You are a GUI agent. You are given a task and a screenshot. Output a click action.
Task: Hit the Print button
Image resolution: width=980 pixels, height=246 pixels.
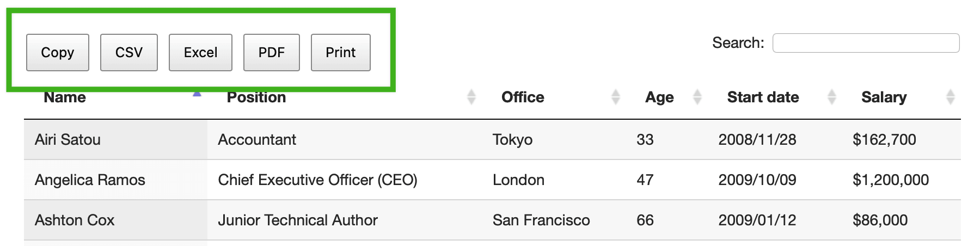pyautogui.click(x=340, y=52)
